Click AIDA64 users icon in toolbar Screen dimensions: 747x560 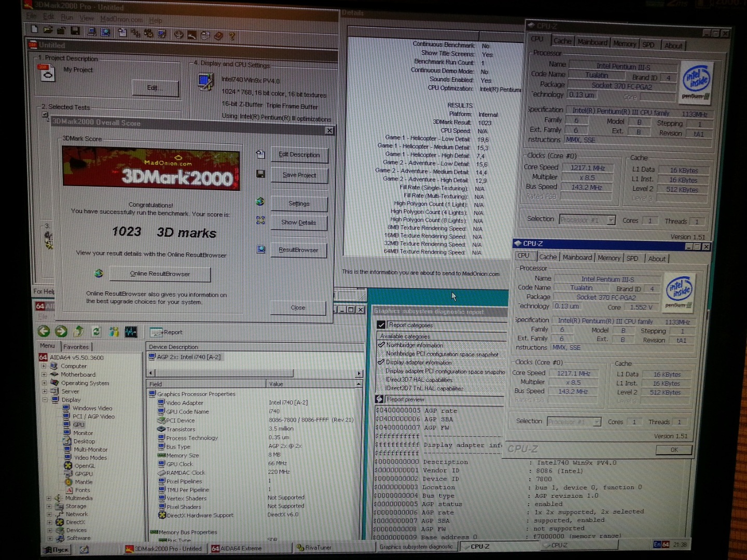114,331
